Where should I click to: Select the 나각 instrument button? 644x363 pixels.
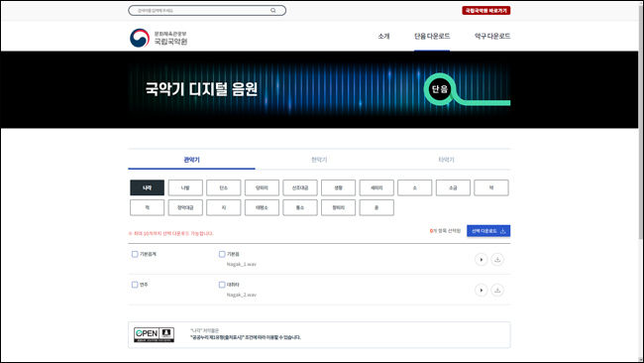[147, 187]
